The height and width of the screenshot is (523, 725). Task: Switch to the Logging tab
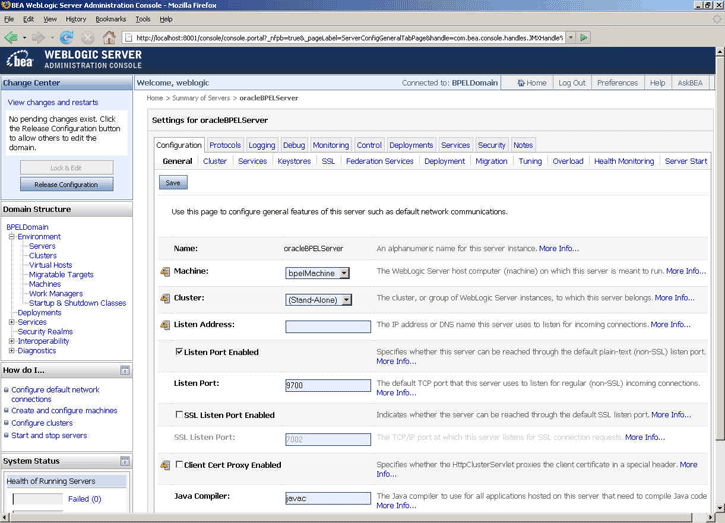coord(262,145)
